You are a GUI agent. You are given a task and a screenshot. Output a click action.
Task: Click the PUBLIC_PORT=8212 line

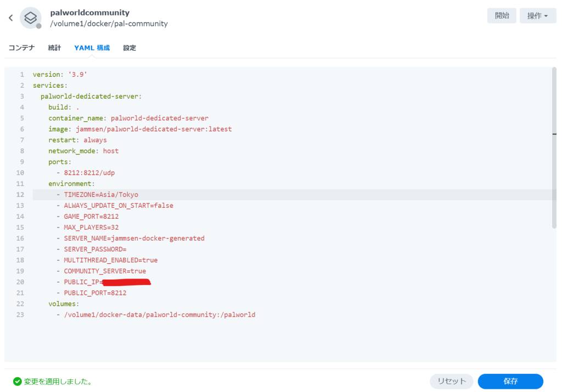tap(92, 293)
